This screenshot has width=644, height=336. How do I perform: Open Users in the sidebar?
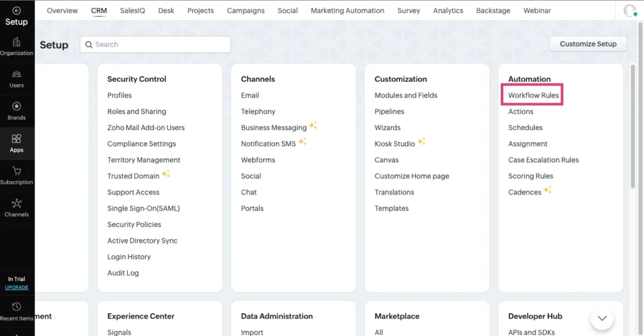(16, 79)
